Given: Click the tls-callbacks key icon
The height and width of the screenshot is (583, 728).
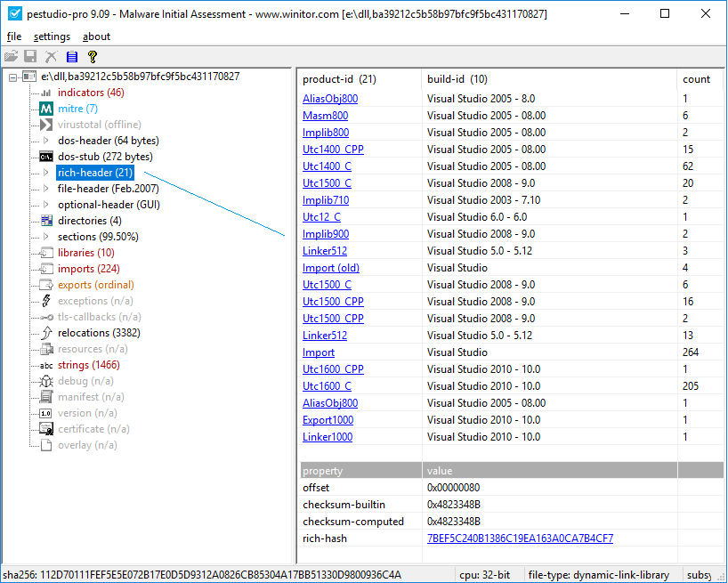Looking at the screenshot, I should [x=46, y=318].
